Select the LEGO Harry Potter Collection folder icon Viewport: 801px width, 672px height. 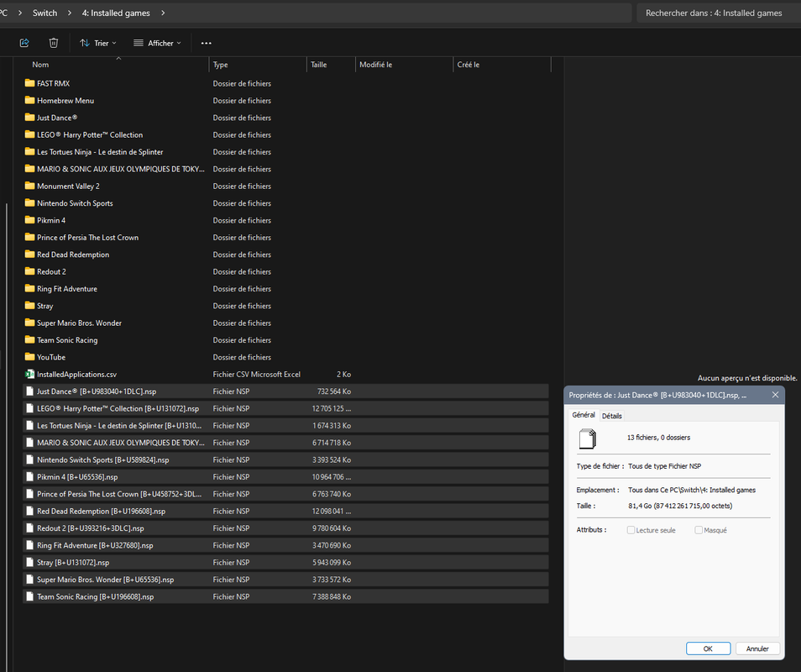(x=29, y=134)
